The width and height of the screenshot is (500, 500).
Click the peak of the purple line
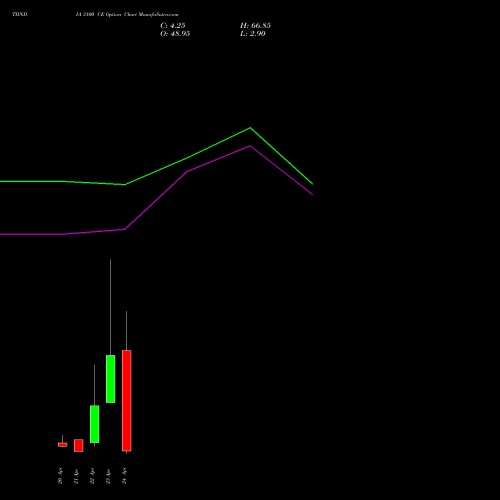[250, 146]
